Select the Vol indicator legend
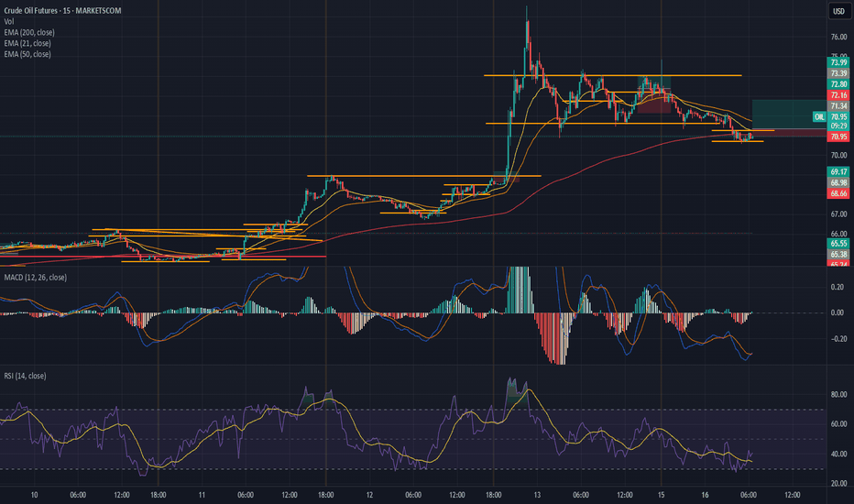Viewport: 854px width, 504px height. coord(7,21)
